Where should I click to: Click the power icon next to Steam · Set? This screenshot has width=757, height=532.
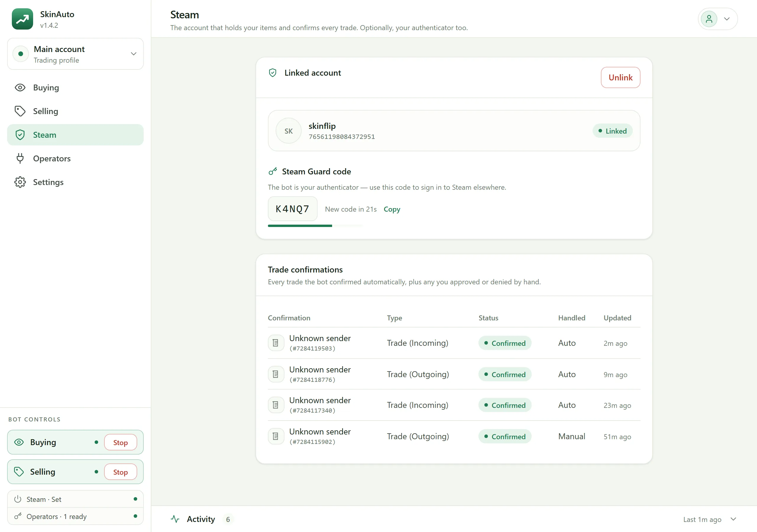pyautogui.click(x=18, y=499)
